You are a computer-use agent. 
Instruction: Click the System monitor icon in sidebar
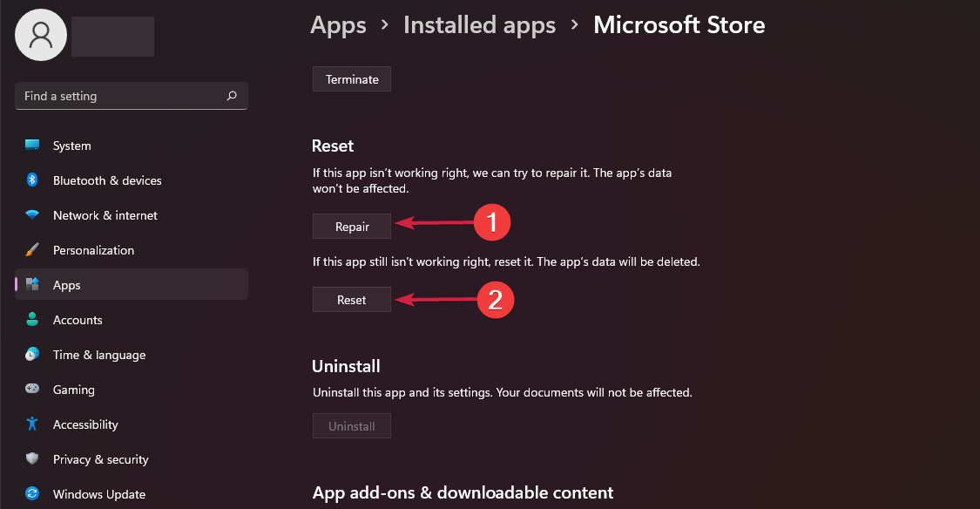click(32, 146)
